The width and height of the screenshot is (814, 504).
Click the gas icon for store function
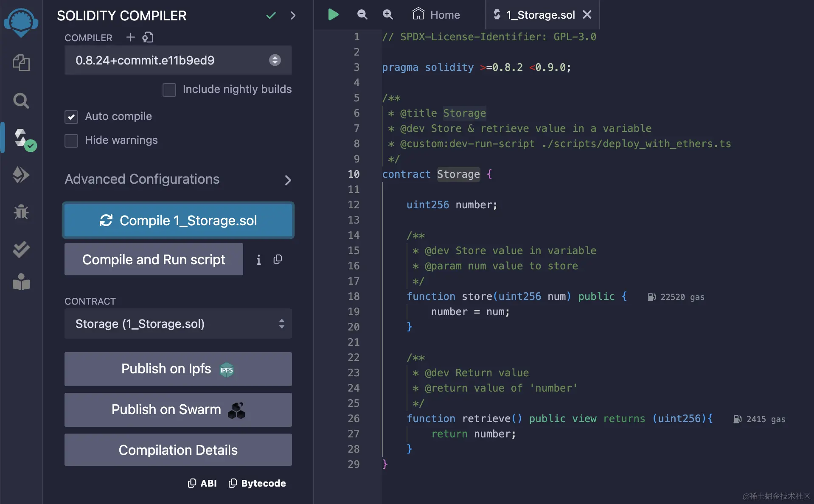[x=652, y=297]
